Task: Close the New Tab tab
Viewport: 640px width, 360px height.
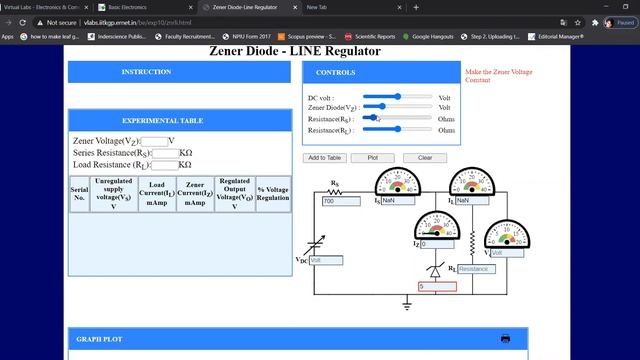Action: point(399,7)
